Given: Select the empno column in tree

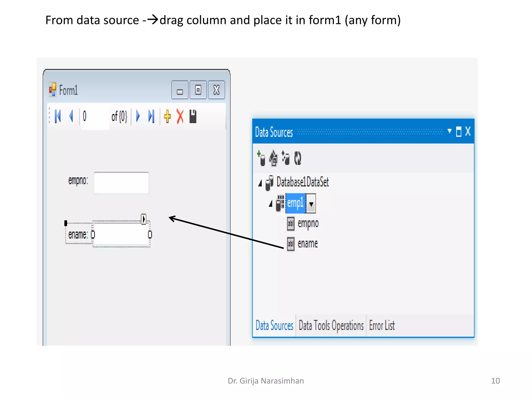Looking at the screenshot, I should (x=308, y=223).
